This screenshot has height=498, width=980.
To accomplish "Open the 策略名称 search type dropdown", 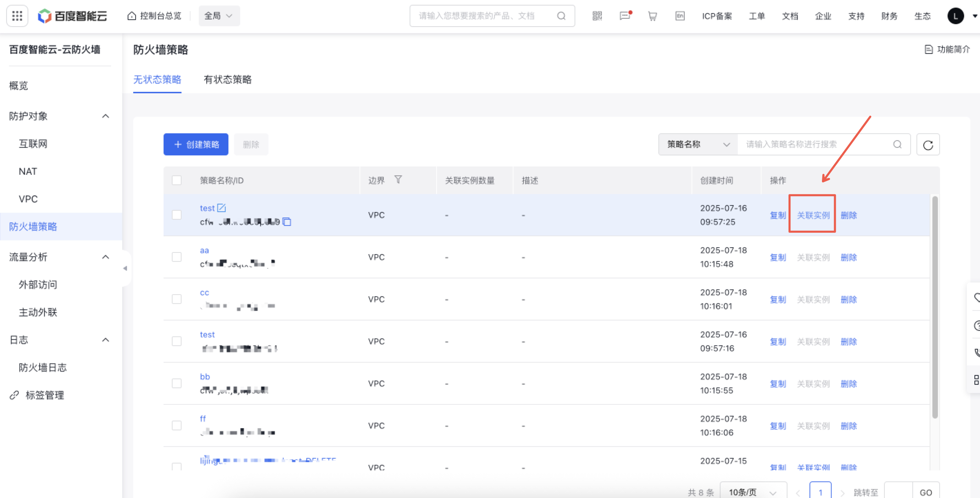I will (698, 145).
